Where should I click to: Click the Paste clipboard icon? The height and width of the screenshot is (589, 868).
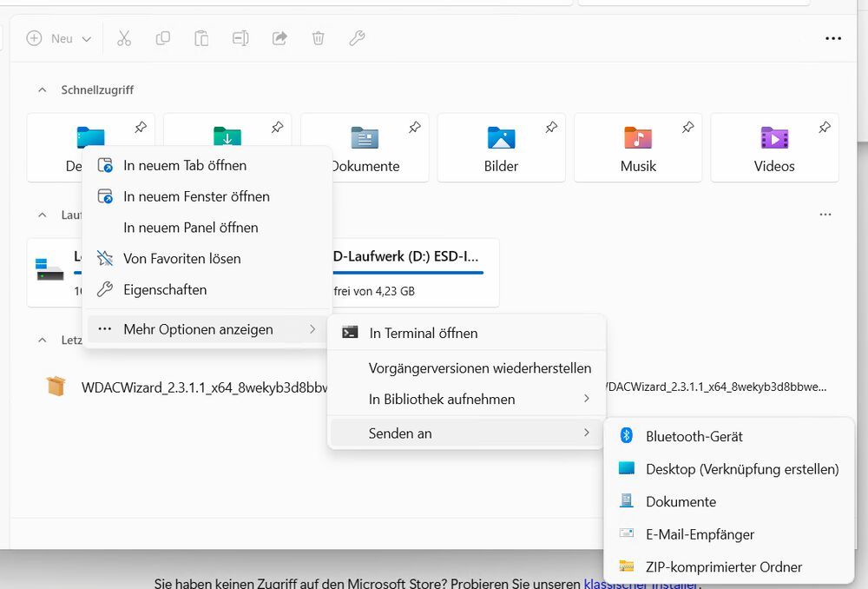coord(201,38)
